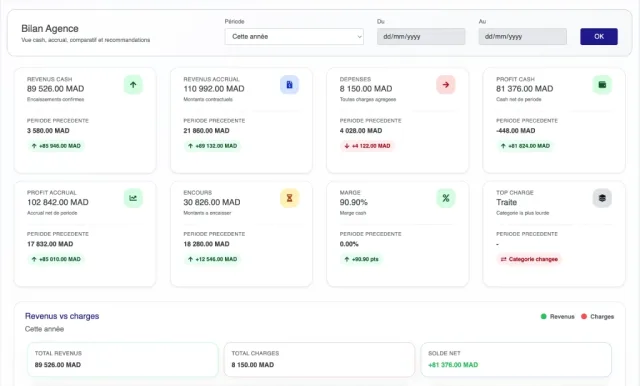Click the Du date input field

pyautogui.click(x=421, y=37)
